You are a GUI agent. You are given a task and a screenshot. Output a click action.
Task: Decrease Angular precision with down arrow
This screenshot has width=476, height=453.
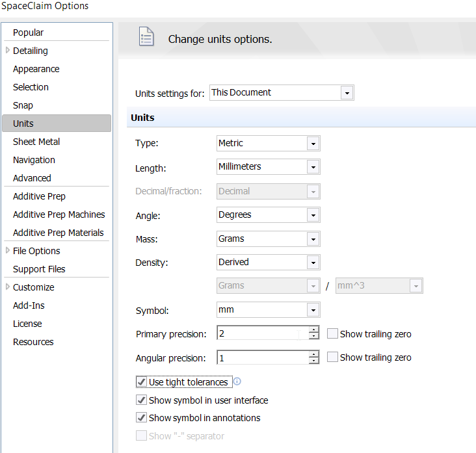(313, 361)
